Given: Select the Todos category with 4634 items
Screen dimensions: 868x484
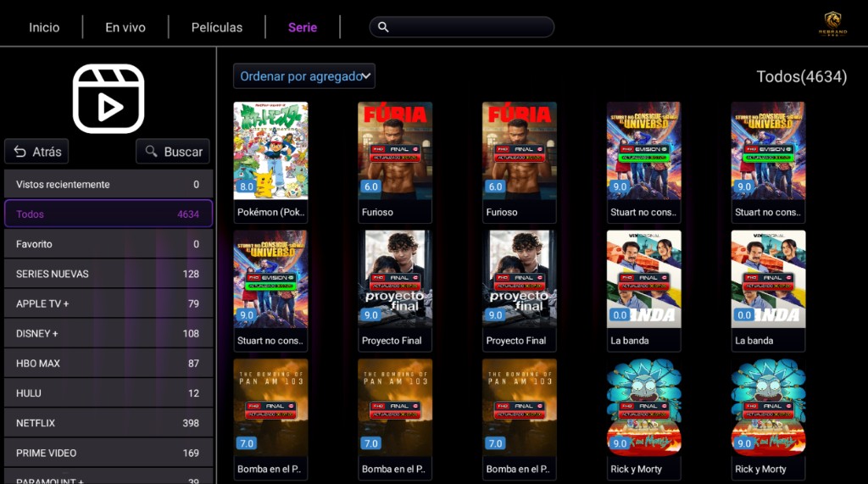Looking at the screenshot, I should point(108,214).
